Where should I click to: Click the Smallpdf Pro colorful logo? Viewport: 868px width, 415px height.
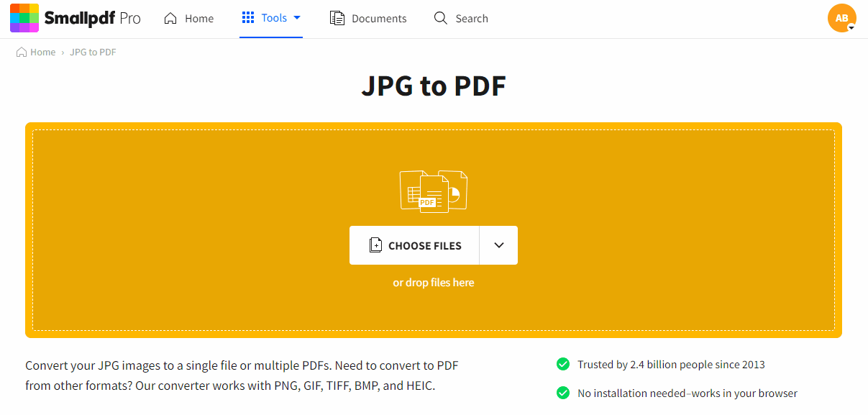(x=24, y=18)
